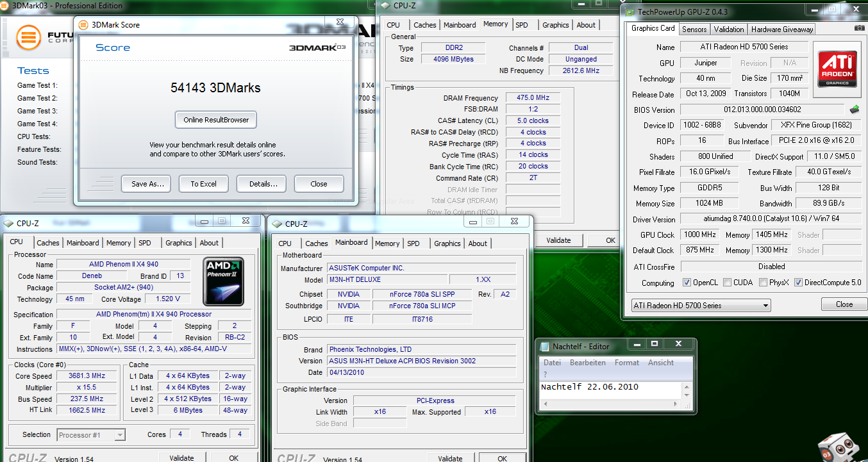Click the CPU-Z Memory window title icon
The width and height of the screenshot is (868, 462).
(385, 6)
